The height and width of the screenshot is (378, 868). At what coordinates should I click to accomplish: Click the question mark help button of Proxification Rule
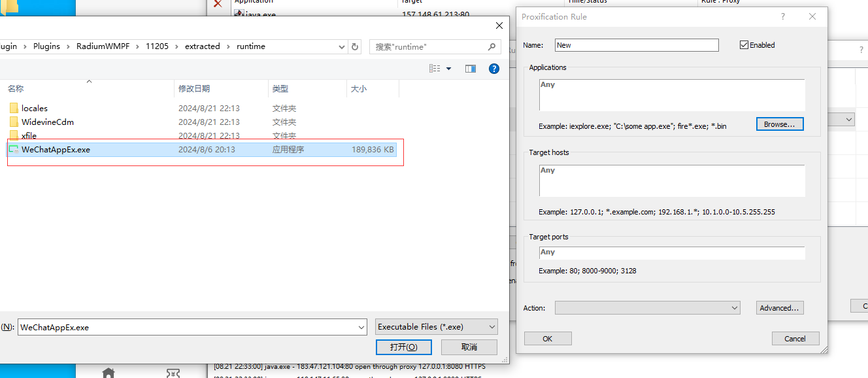(x=783, y=17)
